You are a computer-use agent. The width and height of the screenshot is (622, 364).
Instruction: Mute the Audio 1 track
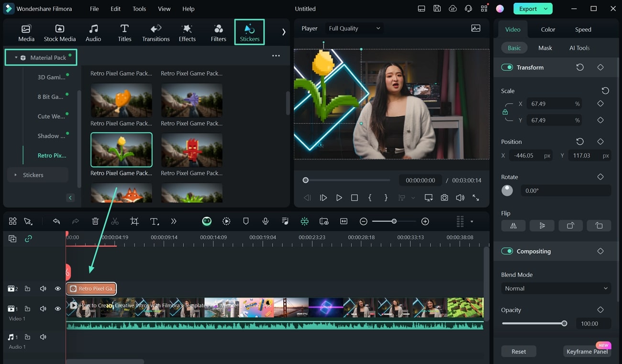coord(43,337)
